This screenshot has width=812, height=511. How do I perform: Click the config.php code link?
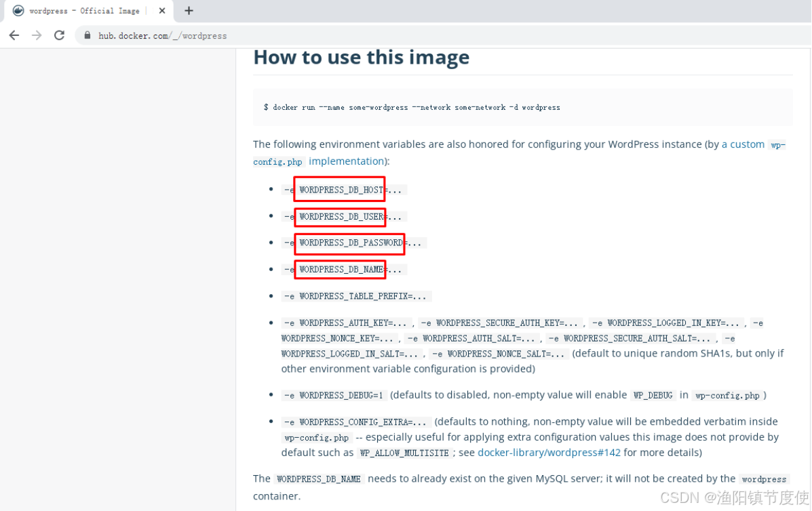277,162
